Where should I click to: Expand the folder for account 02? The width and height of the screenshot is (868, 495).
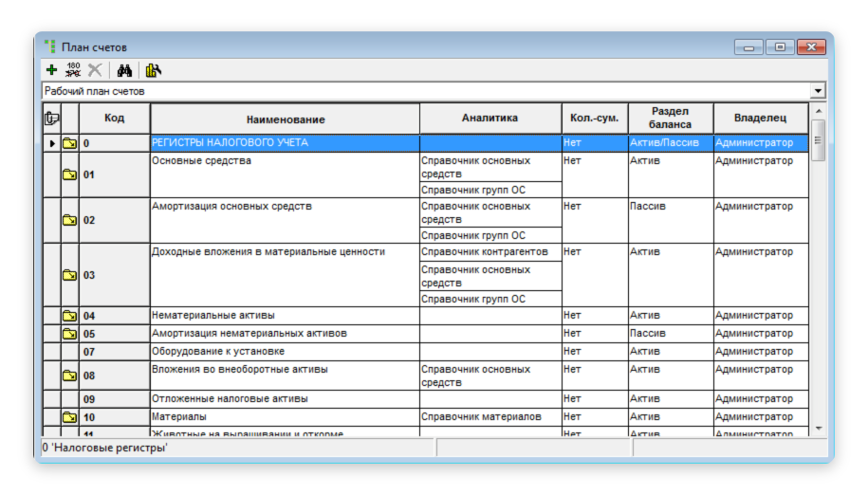point(70,220)
